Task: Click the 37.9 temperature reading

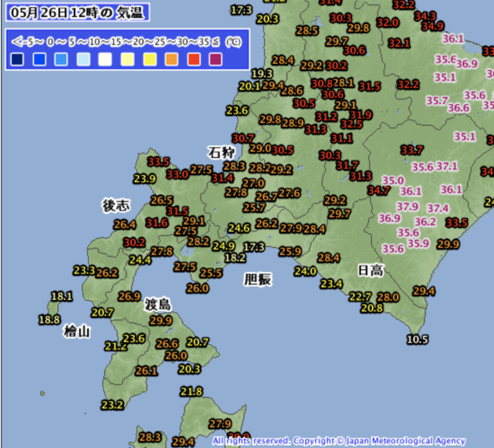Action: coord(408,207)
